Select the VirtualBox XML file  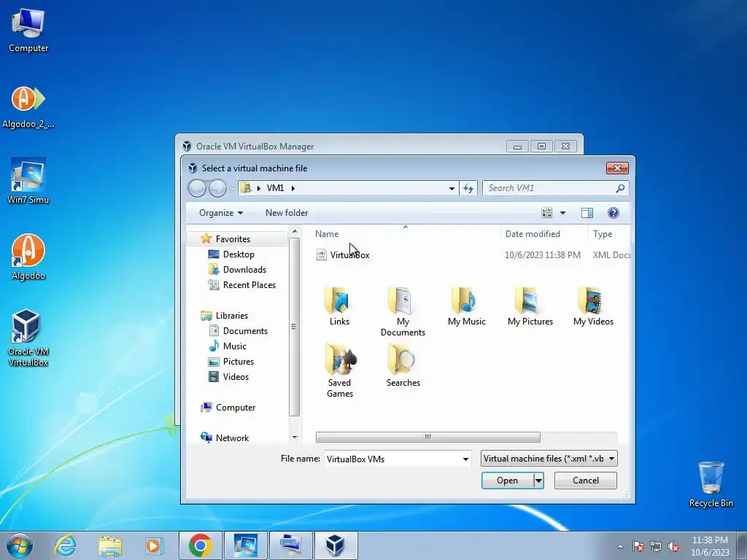point(343,254)
